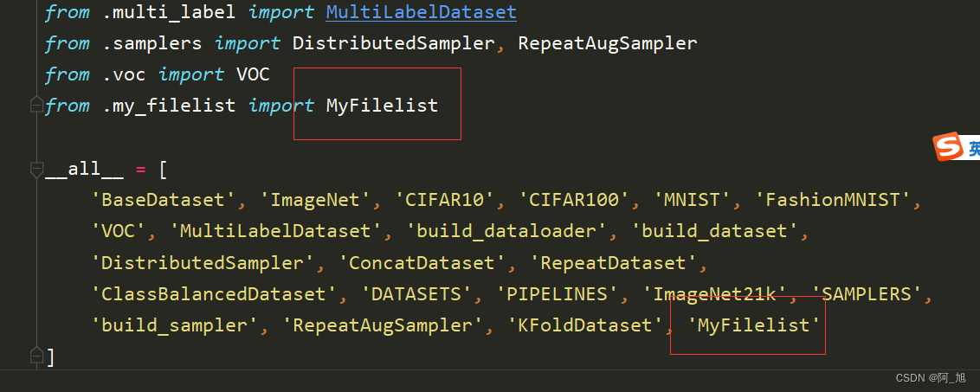This screenshot has width=980, height=392.
Task: Click the __all__ variable name
Action: click(84, 169)
